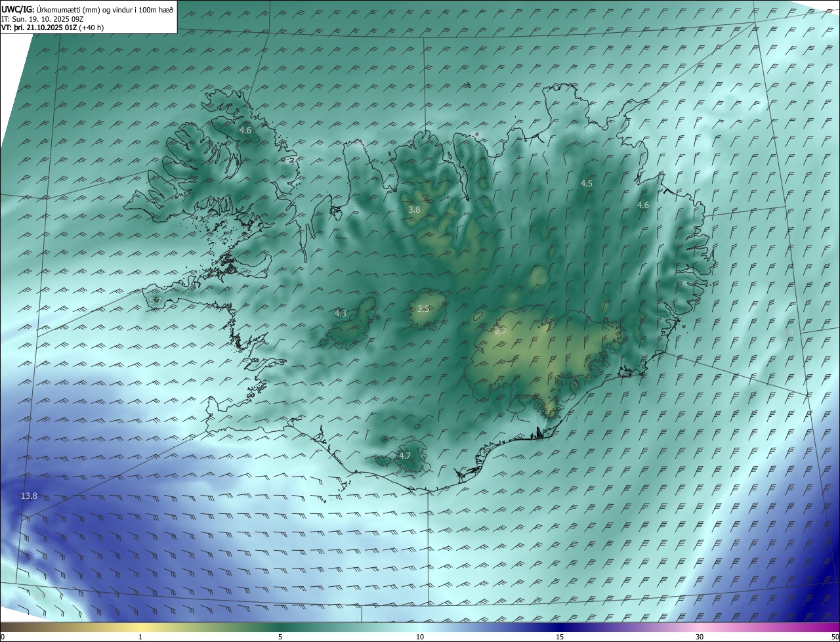840x642 pixels.
Task: Click the 4.6 value in the Westfjords
Action: coord(245,131)
